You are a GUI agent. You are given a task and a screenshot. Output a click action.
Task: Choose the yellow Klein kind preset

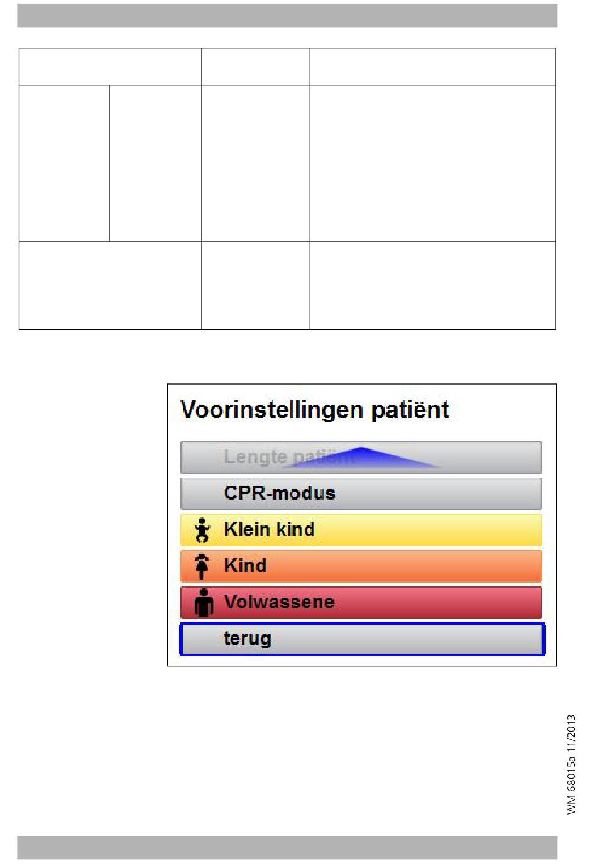coord(361,530)
